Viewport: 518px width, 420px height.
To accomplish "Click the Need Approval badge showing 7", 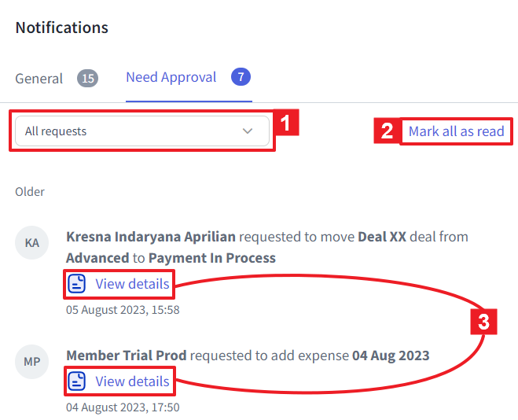I will [x=241, y=76].
